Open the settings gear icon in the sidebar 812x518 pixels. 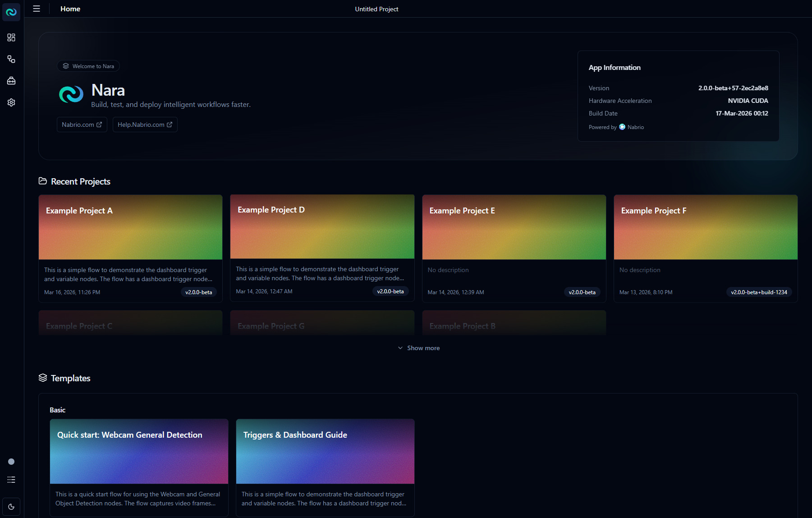[11, 102]
